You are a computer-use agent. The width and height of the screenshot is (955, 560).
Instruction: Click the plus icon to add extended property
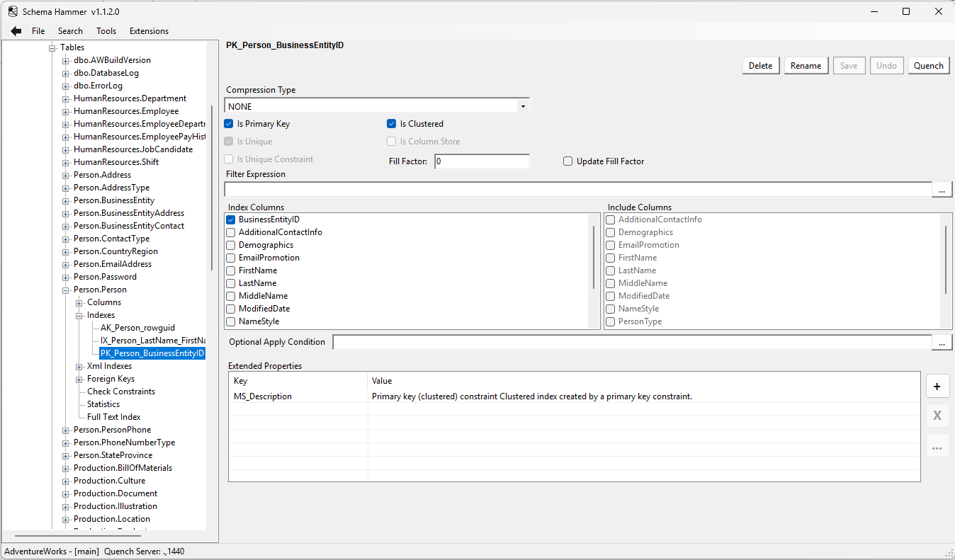(x=937, y=386)
